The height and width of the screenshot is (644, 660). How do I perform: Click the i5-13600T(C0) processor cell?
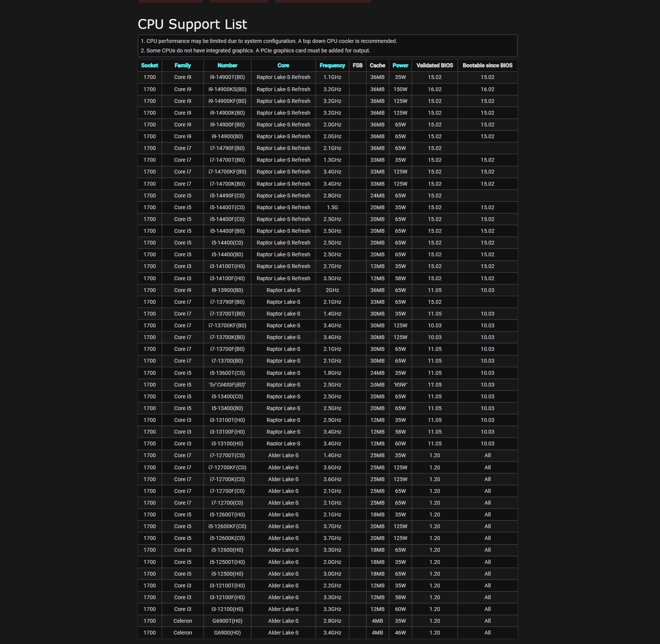(x=227, y=373)
